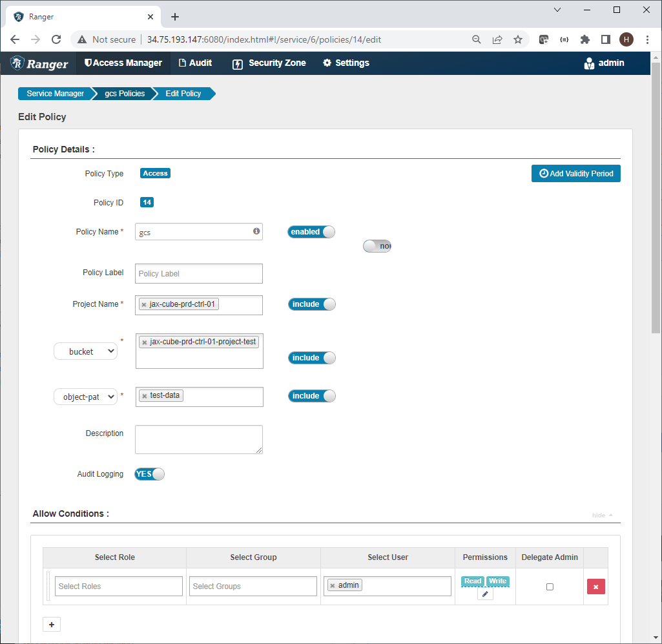Open the object-path resource dropdown

click(x=85, y=396)
